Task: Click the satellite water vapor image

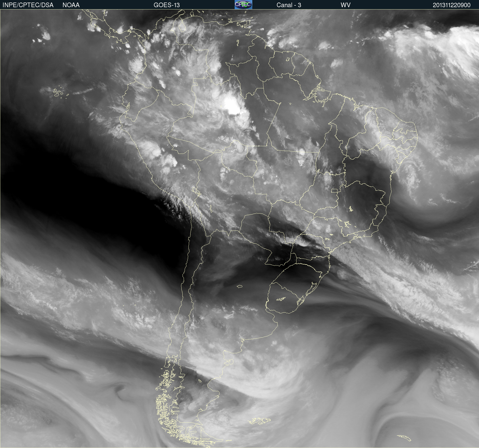Action: (239, 229)
